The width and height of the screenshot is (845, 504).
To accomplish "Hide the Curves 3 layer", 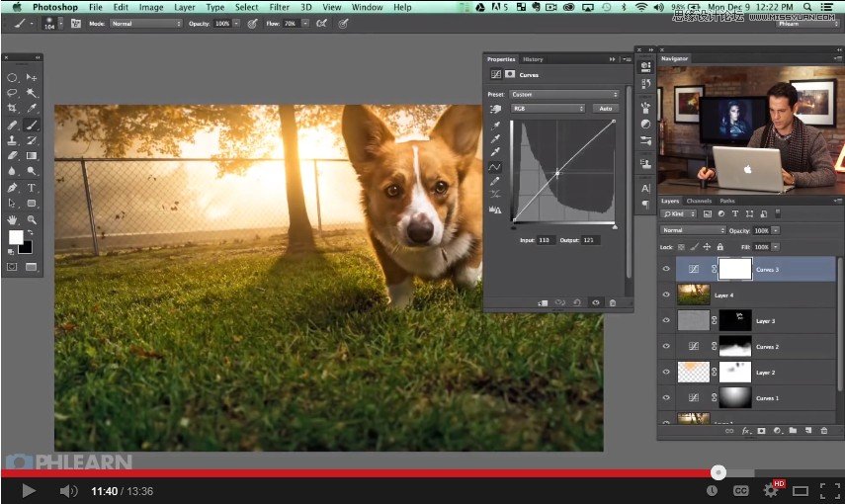I will 666,269.
